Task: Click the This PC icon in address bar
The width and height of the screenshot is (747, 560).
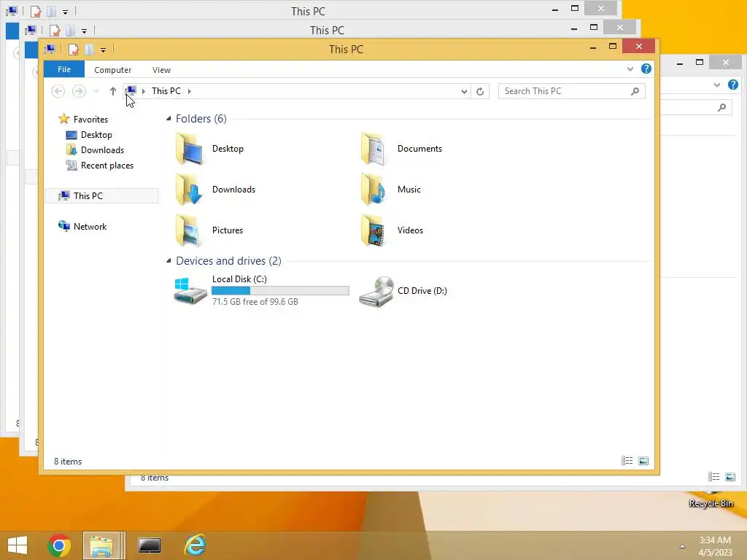Action: point(131,91)
